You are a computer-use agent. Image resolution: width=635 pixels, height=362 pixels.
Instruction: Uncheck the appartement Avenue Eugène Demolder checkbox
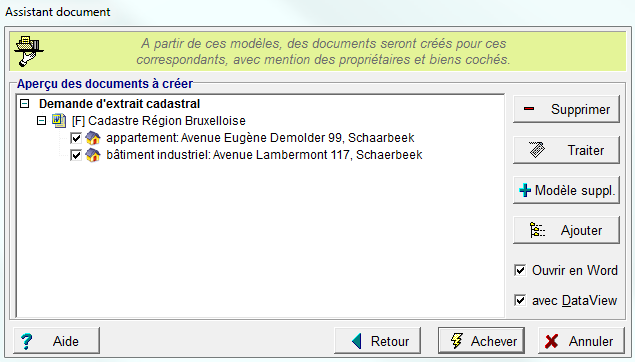coord(76,138)
